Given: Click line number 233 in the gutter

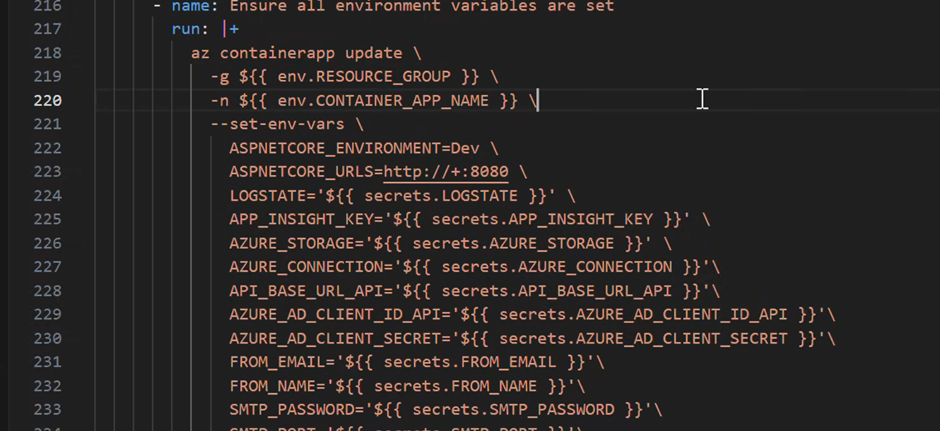Looking at the screenshot, I should tap(48, 410).
